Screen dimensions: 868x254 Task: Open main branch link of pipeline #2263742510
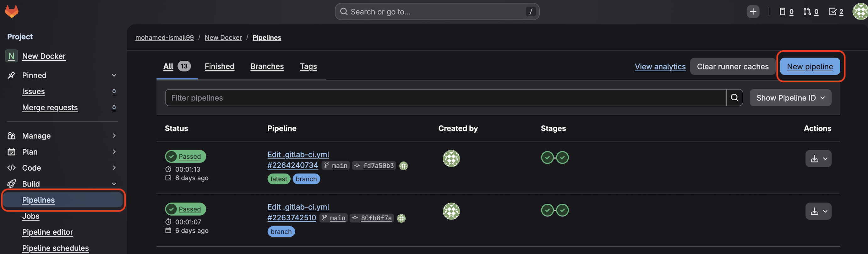click(x=337, y=218)
